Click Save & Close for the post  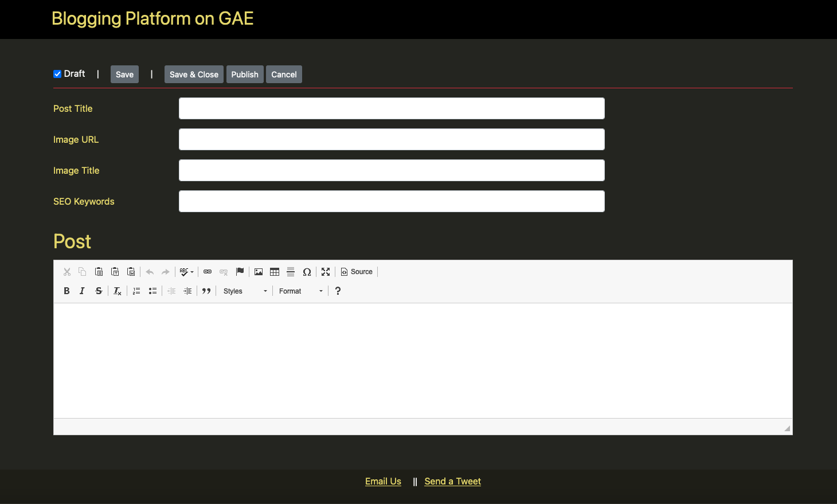(193, 74)
